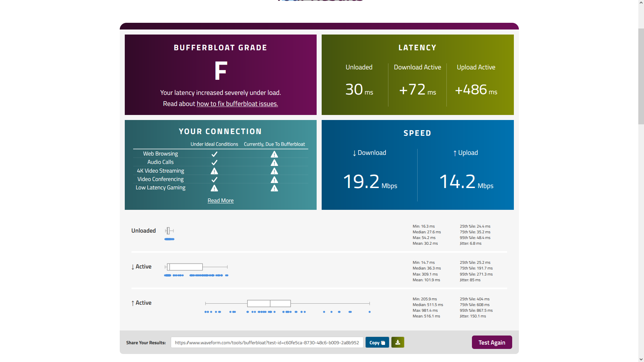Click the Under Ideal Conditions column header
The height and width of the screenshot is (362, 644).
coord(214,144)
